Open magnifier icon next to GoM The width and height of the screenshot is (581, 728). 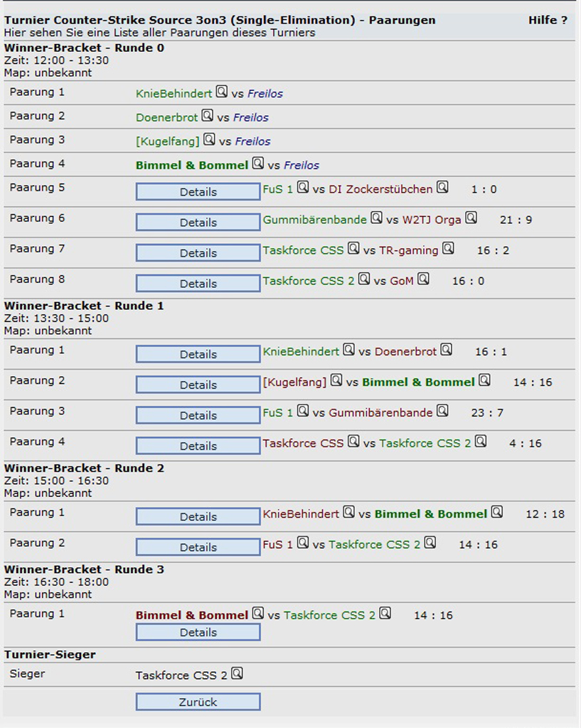[423, 279]
